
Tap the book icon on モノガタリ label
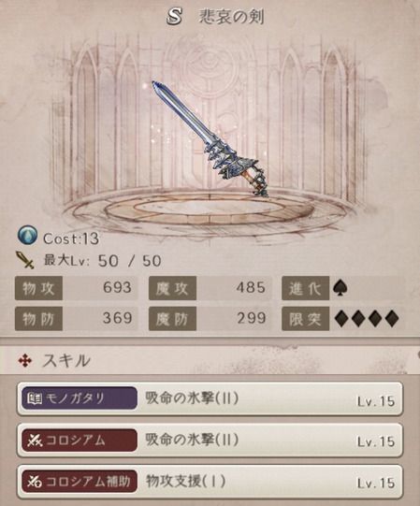coord(35,398)
